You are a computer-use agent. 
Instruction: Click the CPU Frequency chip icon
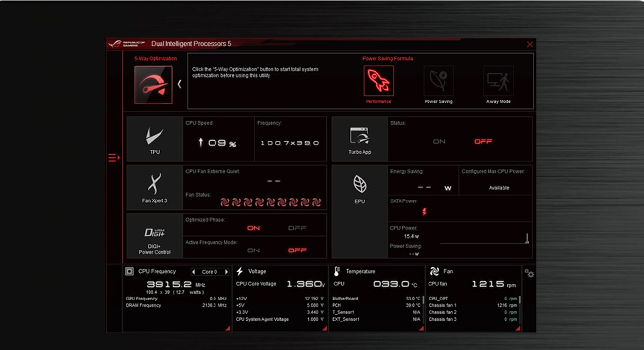pyautogui.click(x=130, y=271)
